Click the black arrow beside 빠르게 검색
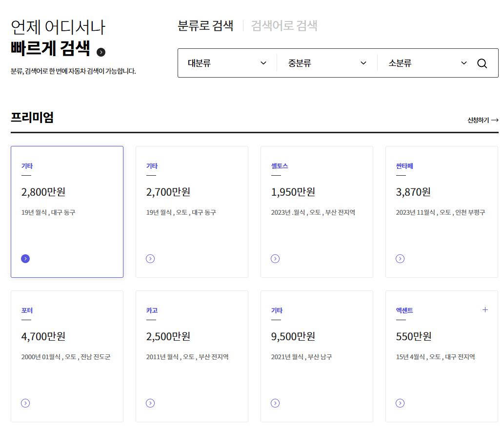This screenshot has height=430, width=504. click(x=101, y=52)
